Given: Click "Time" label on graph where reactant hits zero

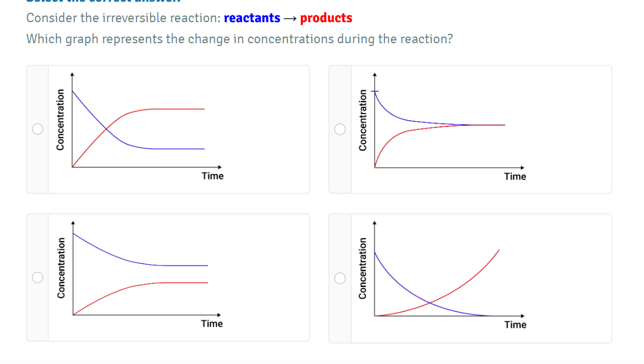Looking at the screenshot, I should [x=515, y=325].
